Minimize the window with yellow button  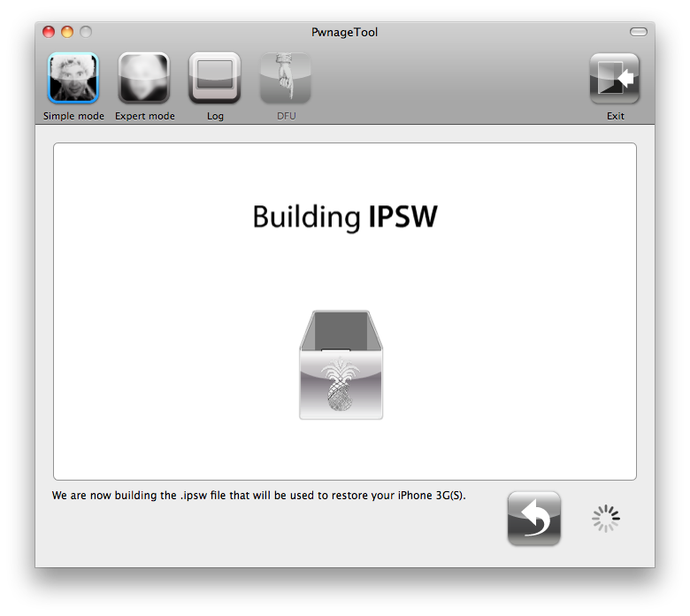coord(67,32)
